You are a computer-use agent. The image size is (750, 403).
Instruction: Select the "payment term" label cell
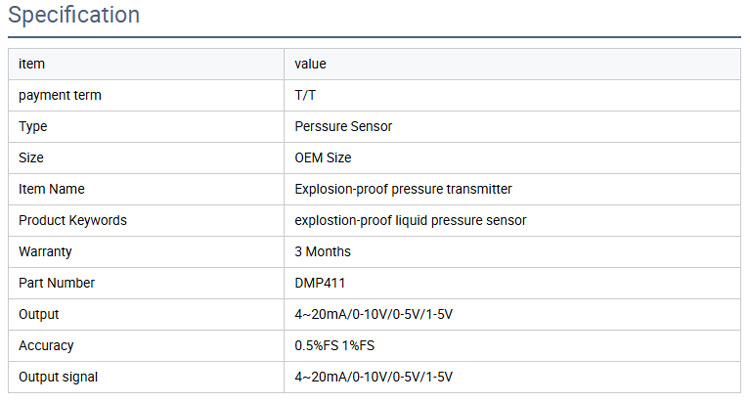[60, 96]
